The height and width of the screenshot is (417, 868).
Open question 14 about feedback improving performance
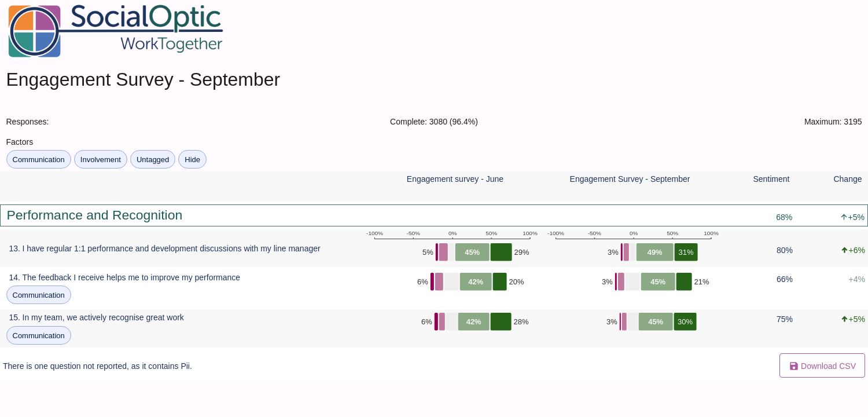pyautogui.click(x=124, y=277)
